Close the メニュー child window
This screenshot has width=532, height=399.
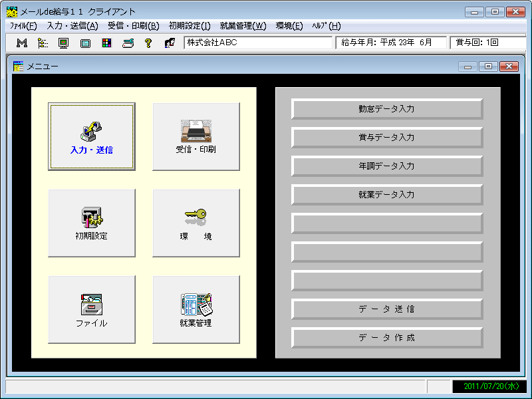pyautogui.click(x=509, y=66)
